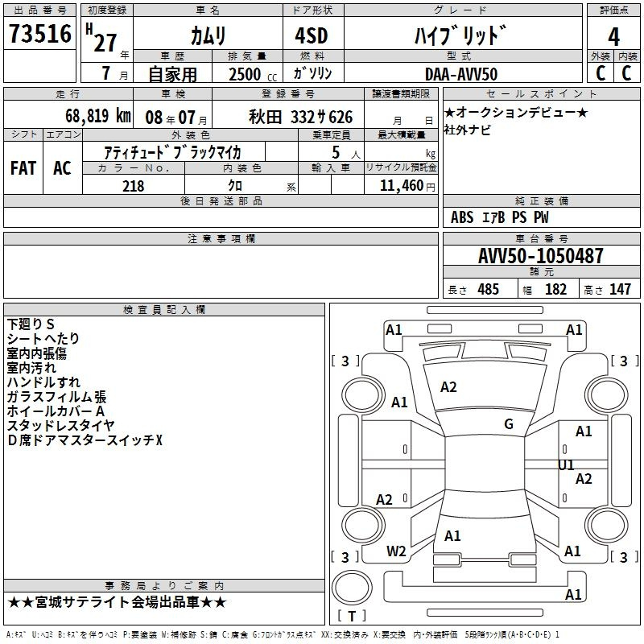Screen dimensions: 644x644
Task: Select the recycle deposit 11,460円 value
Action: click(401, 186)
